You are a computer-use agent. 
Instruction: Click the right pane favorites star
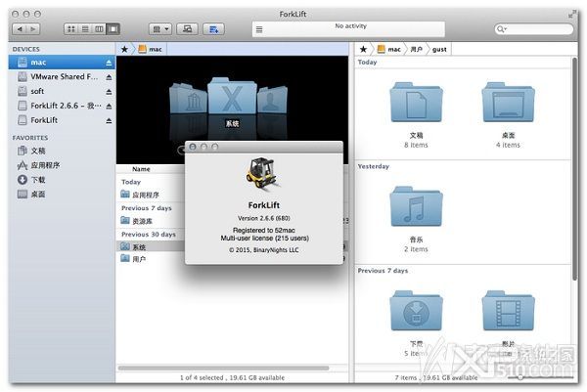coord(363,49)
